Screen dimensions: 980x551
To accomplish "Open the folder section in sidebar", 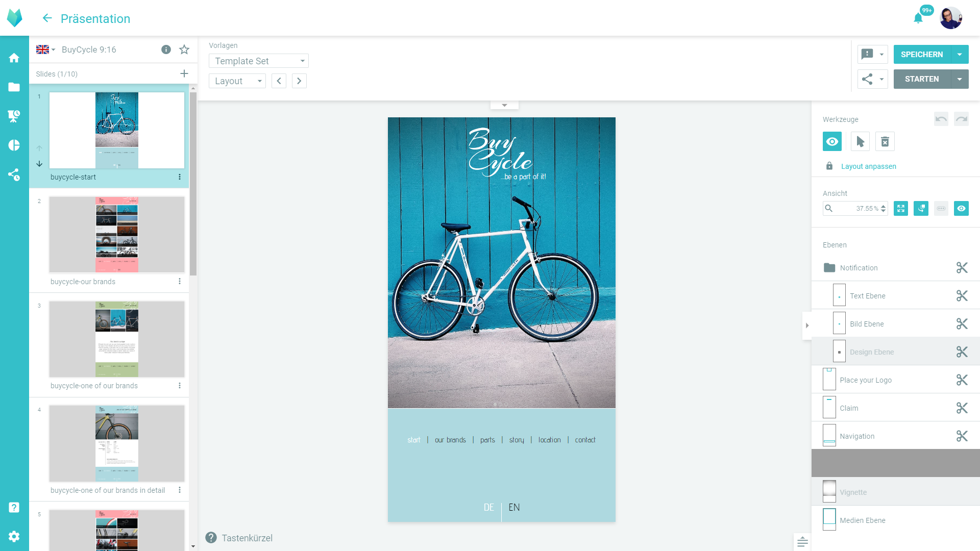I will point(14,87).
